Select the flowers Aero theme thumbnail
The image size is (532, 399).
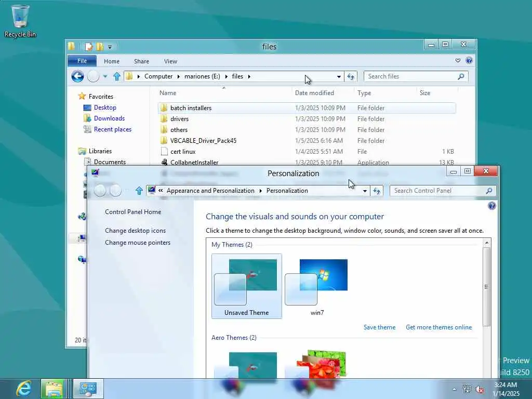[x=321, y=364]
